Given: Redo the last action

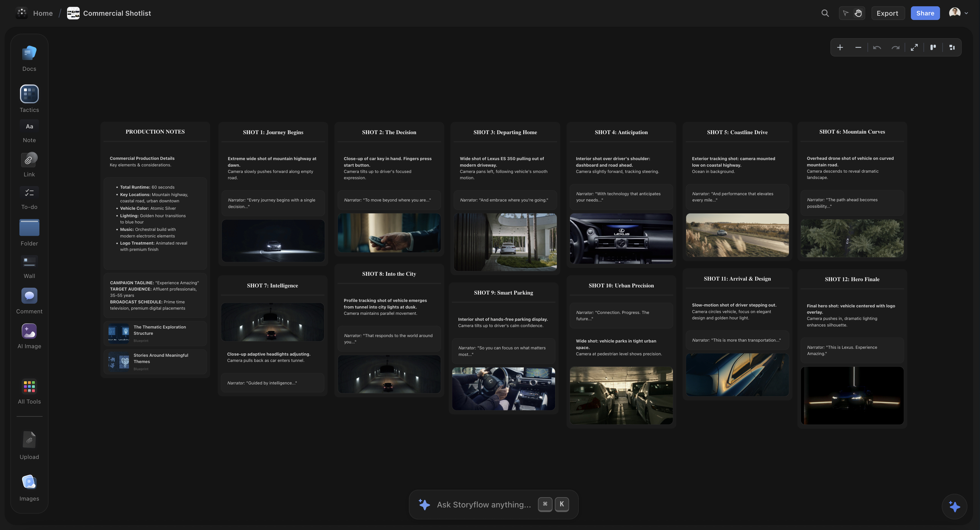Looking at the screenshot, I should click(x=895, y=47).
